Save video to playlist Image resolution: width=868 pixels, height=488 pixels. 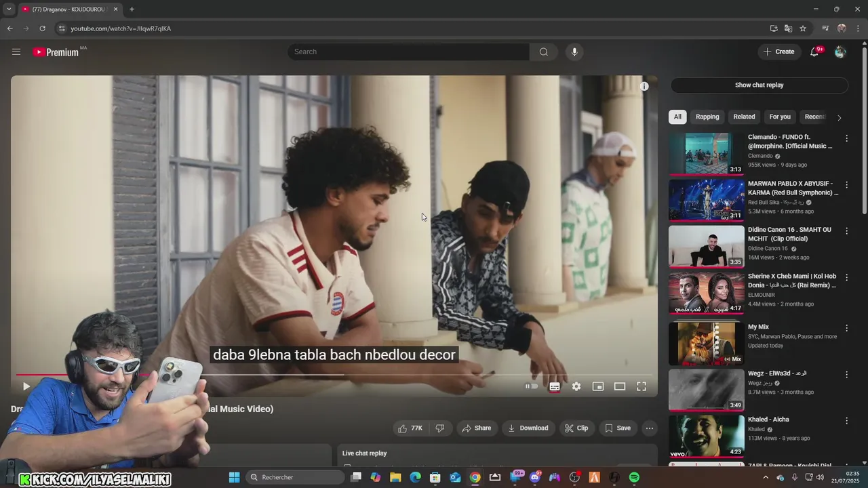click(618, 428)
